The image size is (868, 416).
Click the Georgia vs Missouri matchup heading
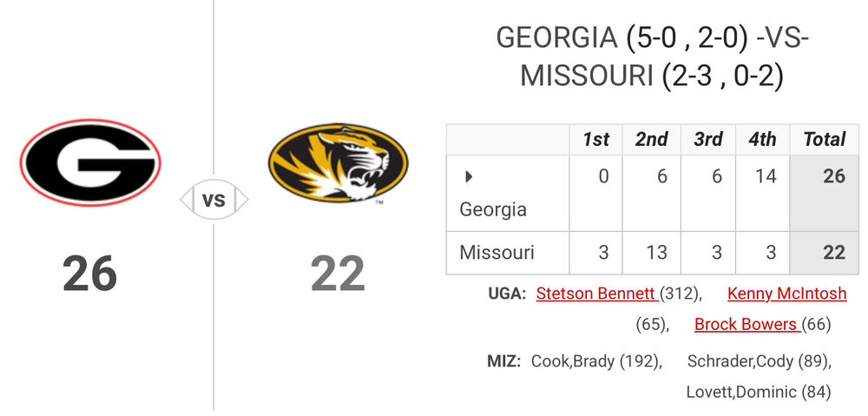[651, 57]
